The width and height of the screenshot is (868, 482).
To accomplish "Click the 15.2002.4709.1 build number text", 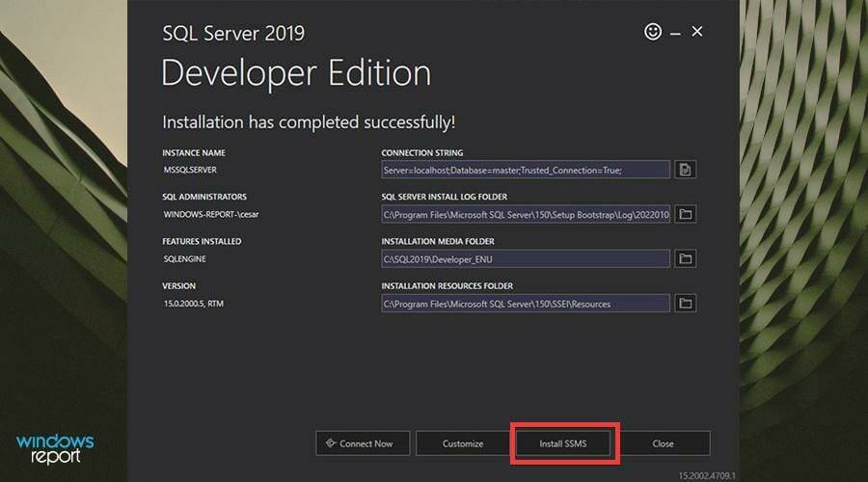I will point(707,475).
